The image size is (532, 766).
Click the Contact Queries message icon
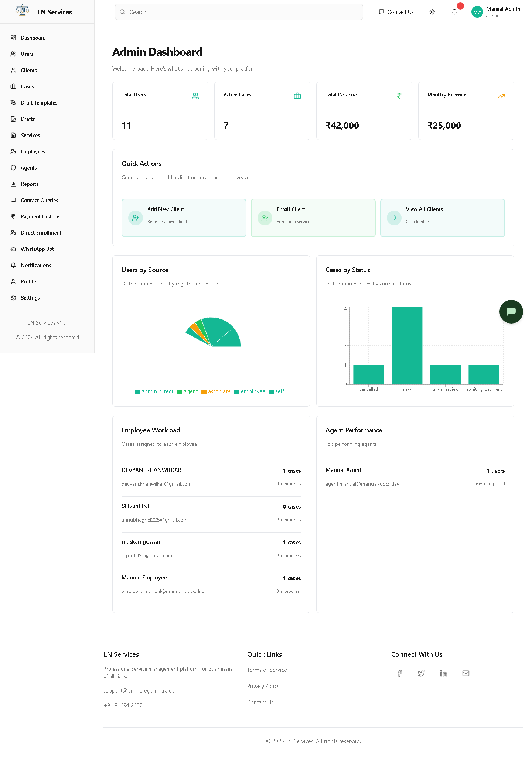coord(13,200)
